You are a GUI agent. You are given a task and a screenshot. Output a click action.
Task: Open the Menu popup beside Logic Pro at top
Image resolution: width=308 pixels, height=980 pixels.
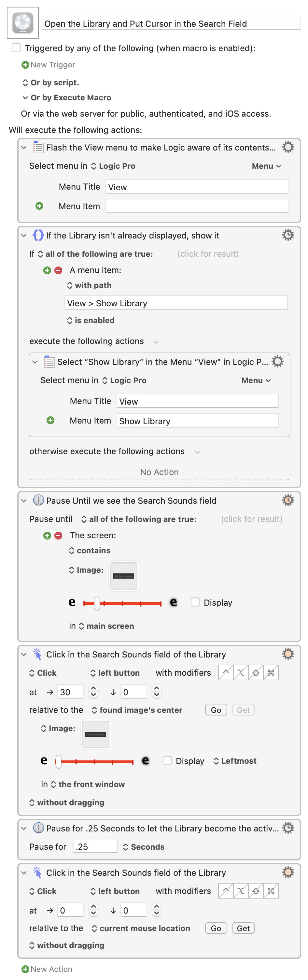266,166
